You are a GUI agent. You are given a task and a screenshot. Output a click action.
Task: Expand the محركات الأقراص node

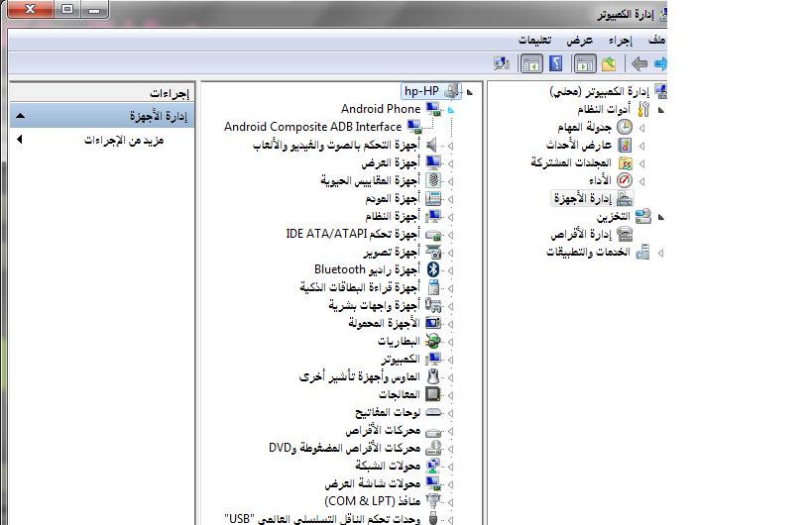click(x=450, y=431)
